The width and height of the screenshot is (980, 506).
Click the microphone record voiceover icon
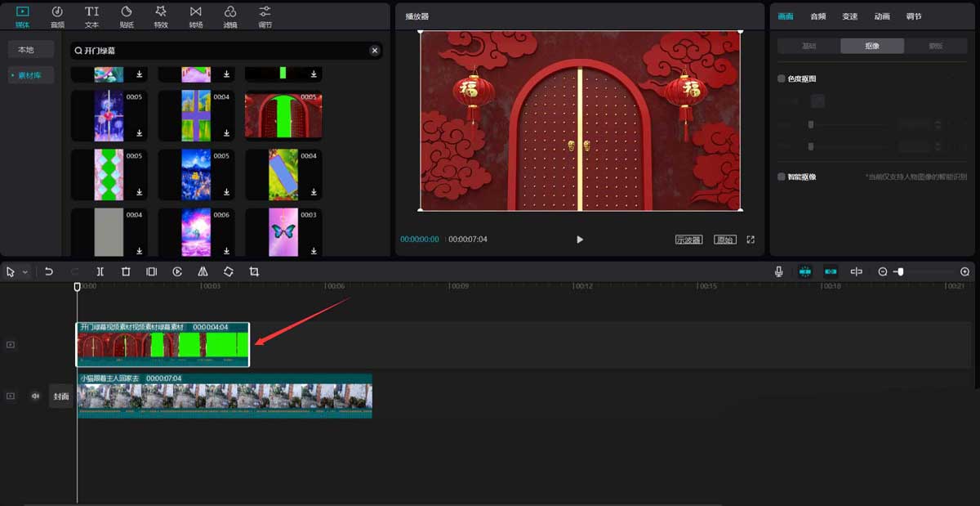pyautogui.click(x=779, y=271)
